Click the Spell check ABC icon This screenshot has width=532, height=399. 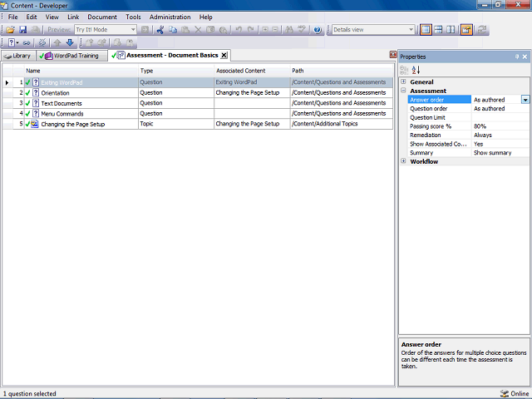point(302,30)
